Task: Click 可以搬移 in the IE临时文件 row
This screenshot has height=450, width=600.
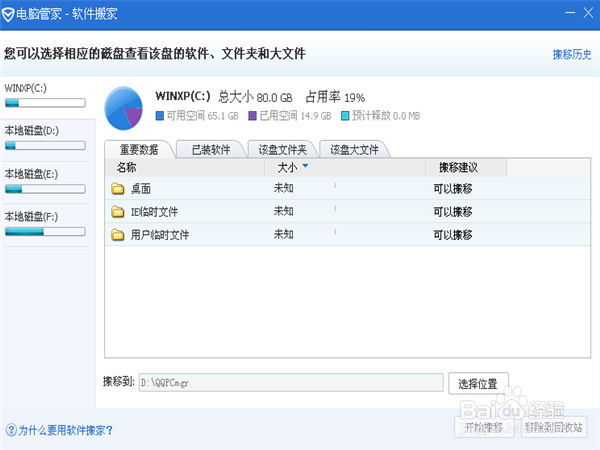Action: pyautogui.click(x=453, y=212)
